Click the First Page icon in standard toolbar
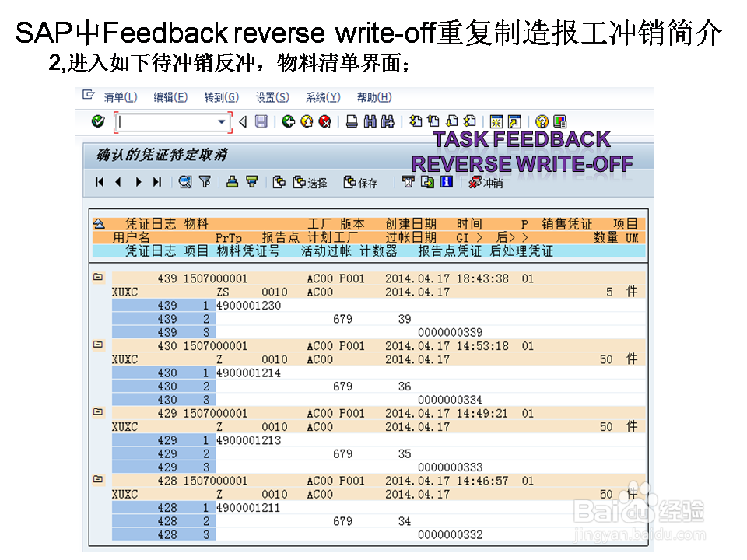 [x=416, y=121]
